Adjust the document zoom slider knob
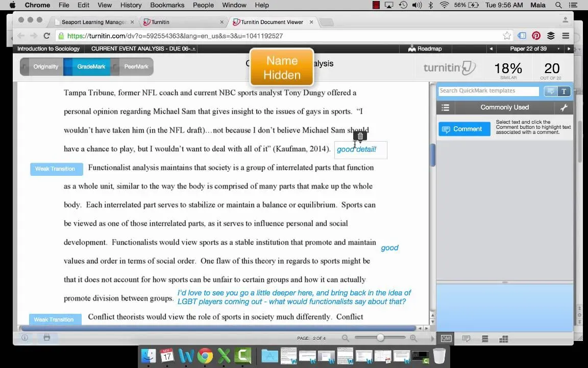 click(x=380, y=338)
